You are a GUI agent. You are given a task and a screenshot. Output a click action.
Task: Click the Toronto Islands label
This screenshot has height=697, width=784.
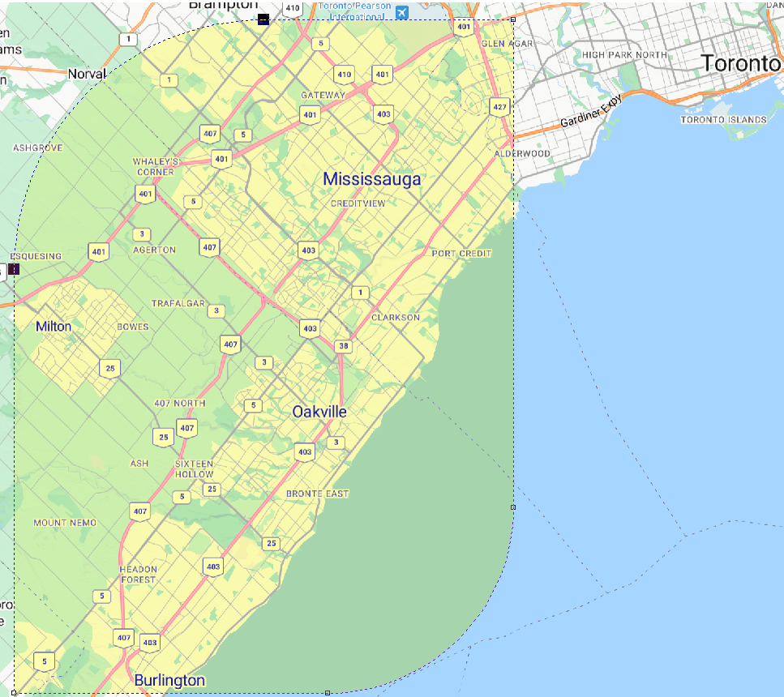(723, 120)
